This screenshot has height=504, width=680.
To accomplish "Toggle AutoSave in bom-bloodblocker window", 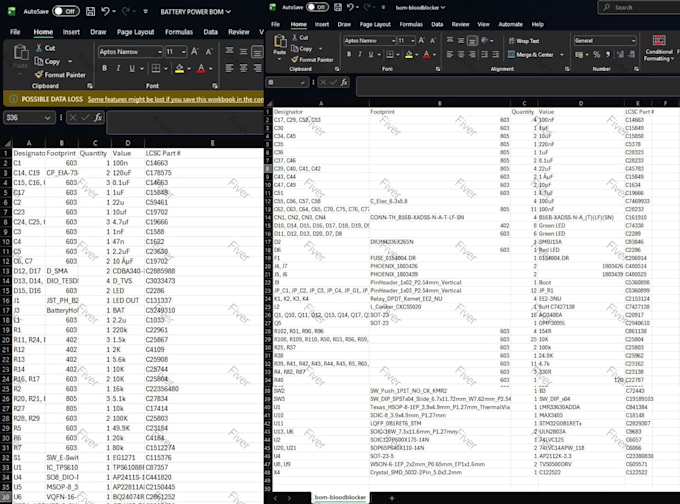I will coord(317,7).
